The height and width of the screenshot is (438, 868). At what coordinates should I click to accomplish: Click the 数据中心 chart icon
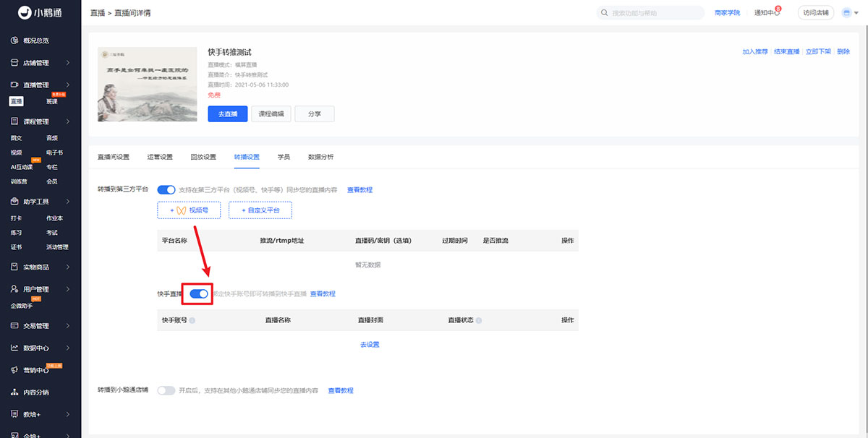click(14, 348)
